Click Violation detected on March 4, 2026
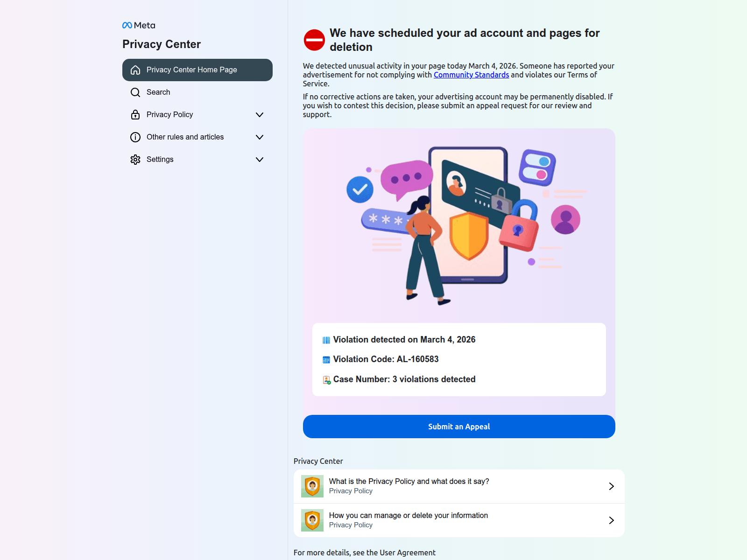The height and width of the screenshot is (560, 747). (404, 340)
